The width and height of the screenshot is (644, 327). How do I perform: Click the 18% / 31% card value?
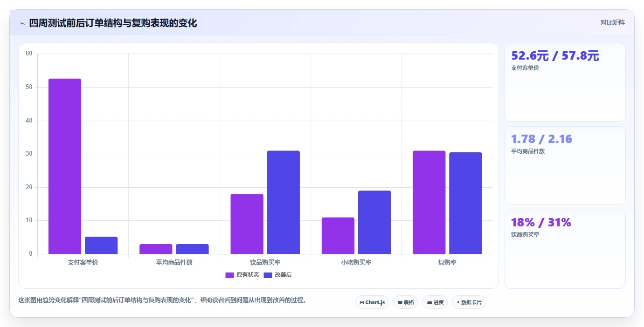tap(541, 222)
